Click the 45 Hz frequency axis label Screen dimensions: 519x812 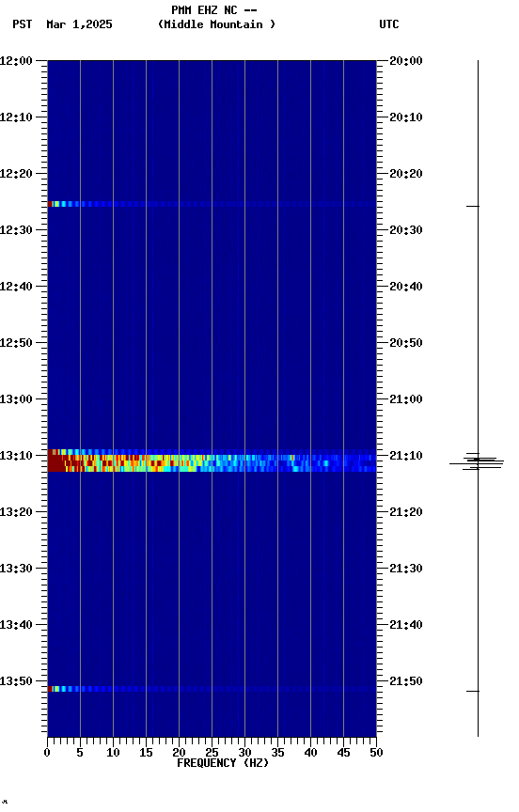(x=343, y=753)
